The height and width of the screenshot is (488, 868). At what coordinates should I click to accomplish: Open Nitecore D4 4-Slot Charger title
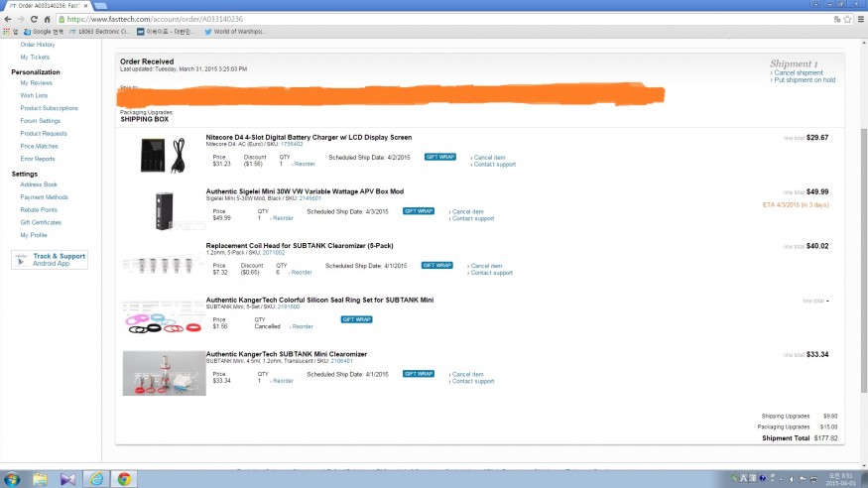[309, 137]
